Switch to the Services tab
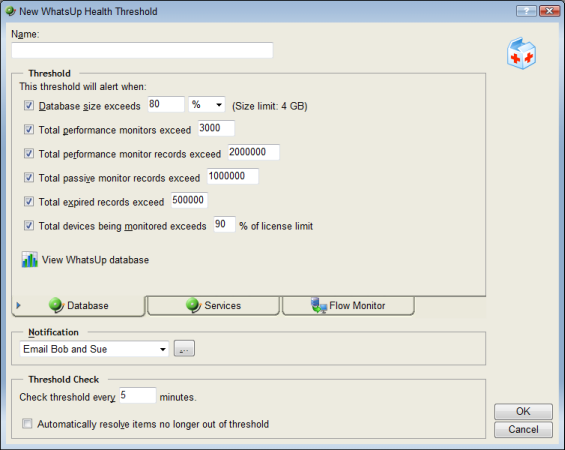 [213, 306]
